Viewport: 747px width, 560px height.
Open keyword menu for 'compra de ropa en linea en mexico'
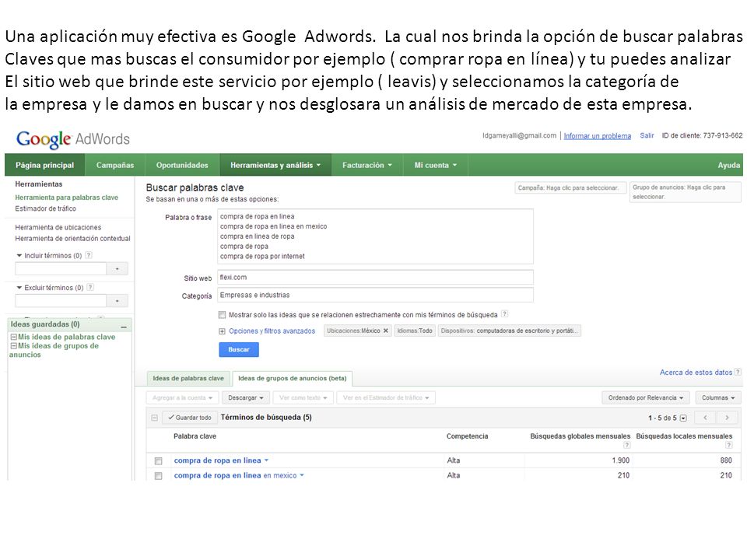[x=302, y=475]
